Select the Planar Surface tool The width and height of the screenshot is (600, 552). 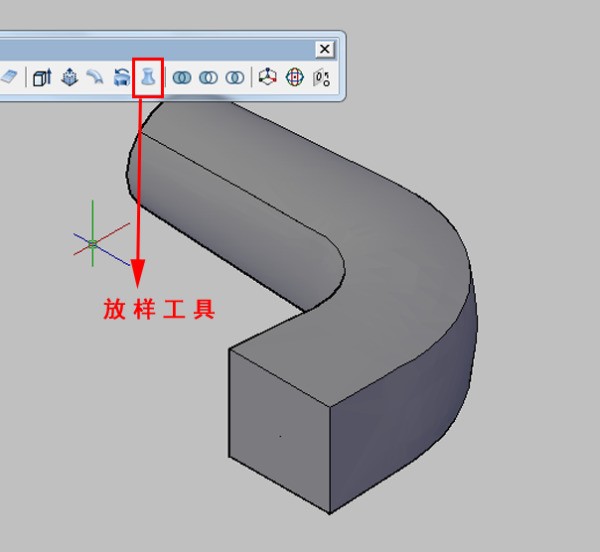[x=9, y=77]
